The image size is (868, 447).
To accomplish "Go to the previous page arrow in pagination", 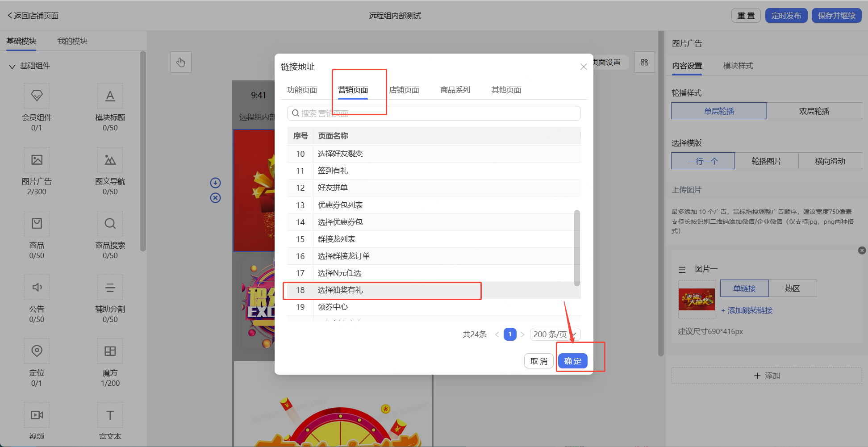I will [497, 334].
